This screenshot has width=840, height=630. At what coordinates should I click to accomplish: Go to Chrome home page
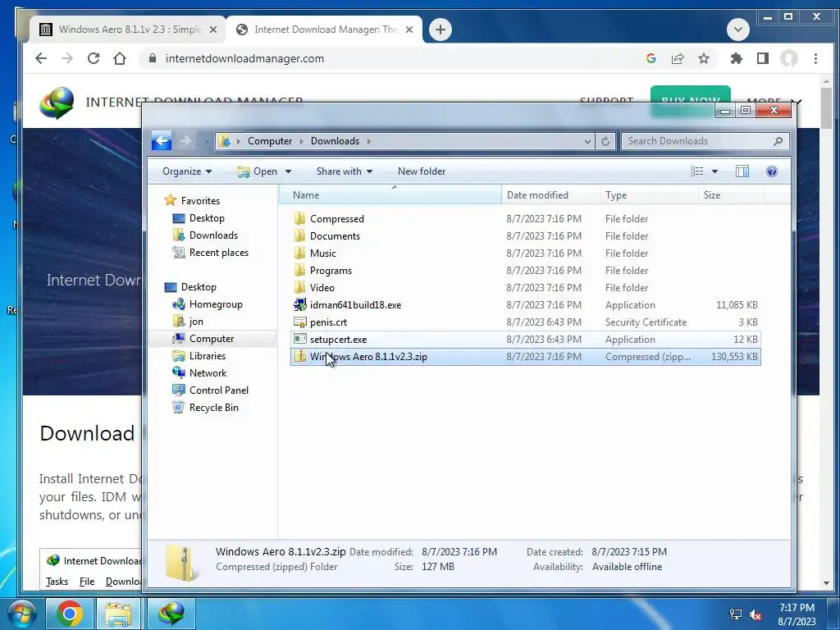point(120,58)
